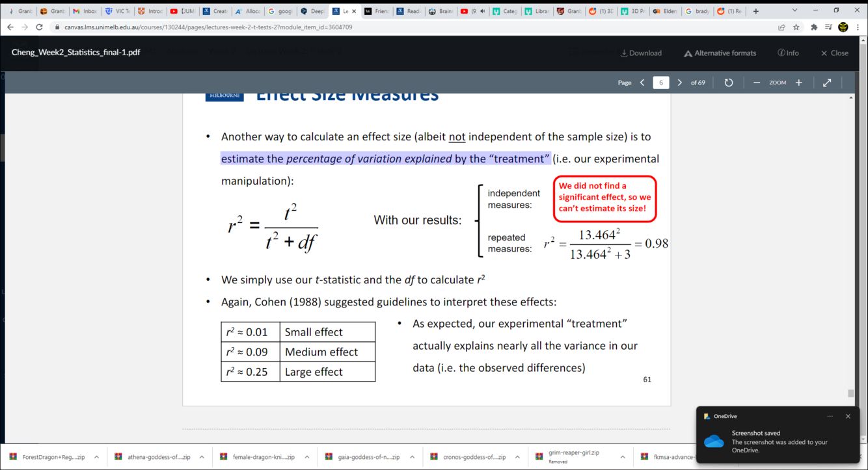Switch to the 3D Pr tab
Screen dimensions: 868x470
632,11
